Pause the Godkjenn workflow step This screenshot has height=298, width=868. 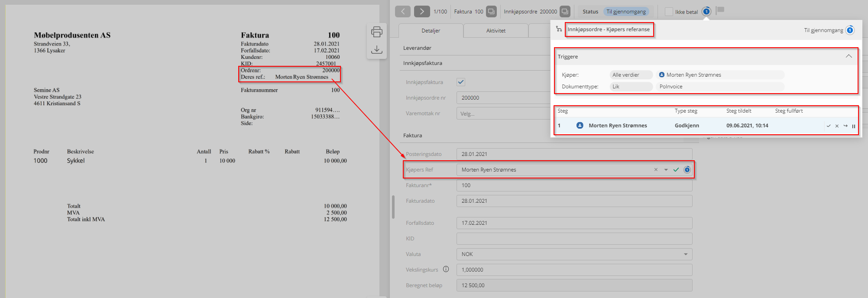[x=854, y=126]
